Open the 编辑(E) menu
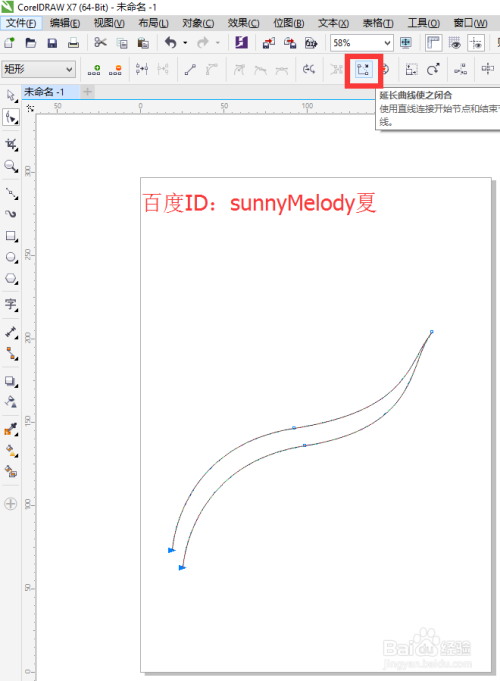 (65, 23)
